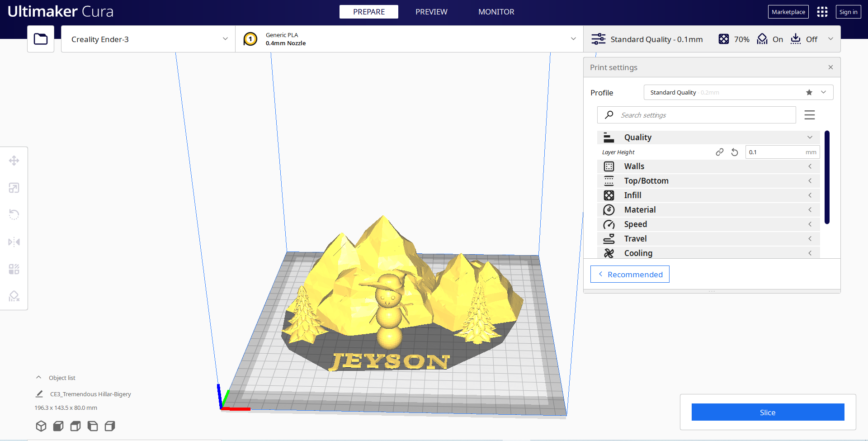
Task: Switch to the PREPARE stage tab
Action: (369, 12)
